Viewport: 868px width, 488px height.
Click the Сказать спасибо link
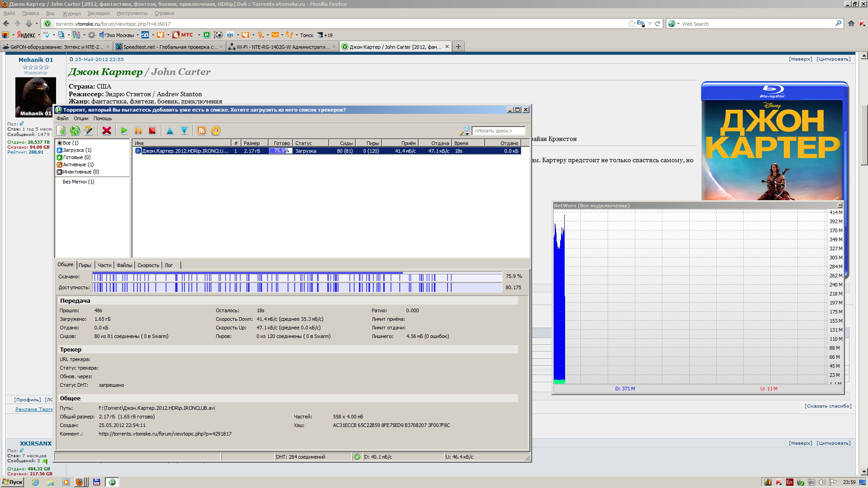coord(828,406)
